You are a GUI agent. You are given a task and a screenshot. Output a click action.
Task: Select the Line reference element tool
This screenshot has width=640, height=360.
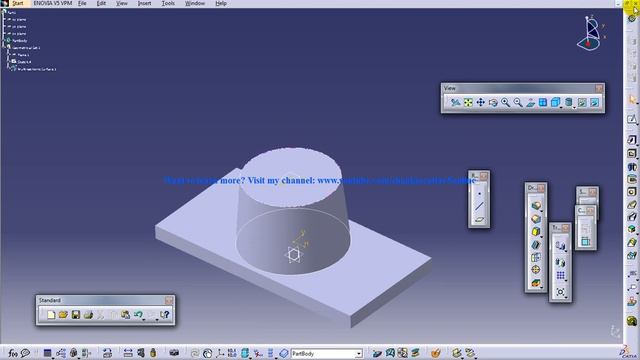479,207
